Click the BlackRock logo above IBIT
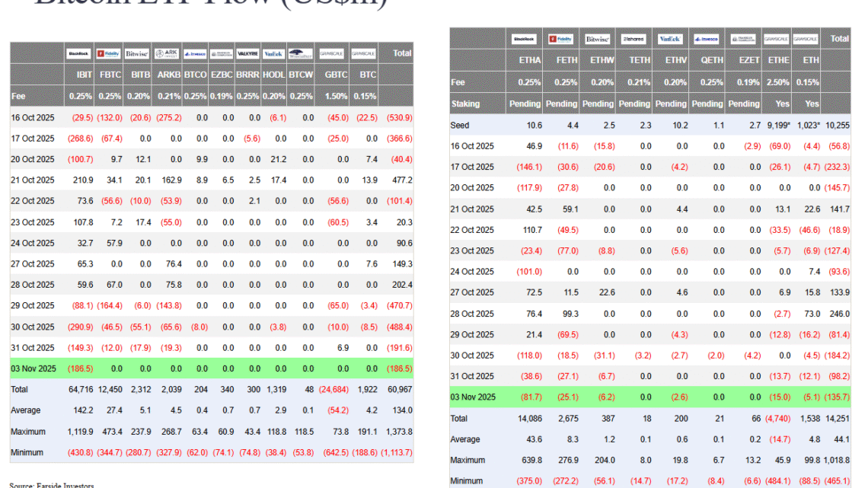 pyautogui.click(x=79, y=53)
